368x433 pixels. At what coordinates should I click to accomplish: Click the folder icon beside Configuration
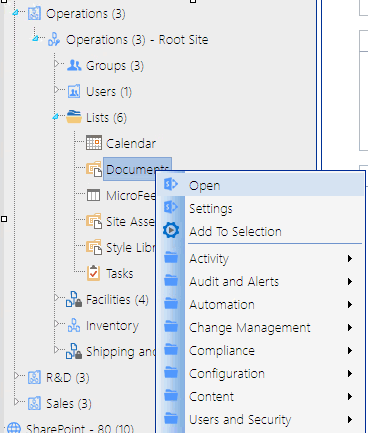click(x=171, y=372)
